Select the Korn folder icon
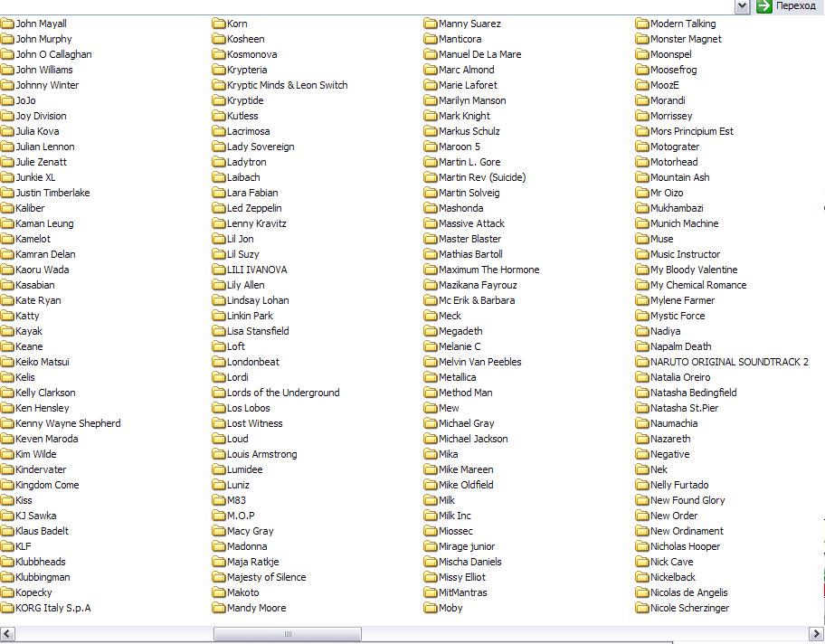Image resolution: width=825 pixels, height=644 pixels. (219, 24)
